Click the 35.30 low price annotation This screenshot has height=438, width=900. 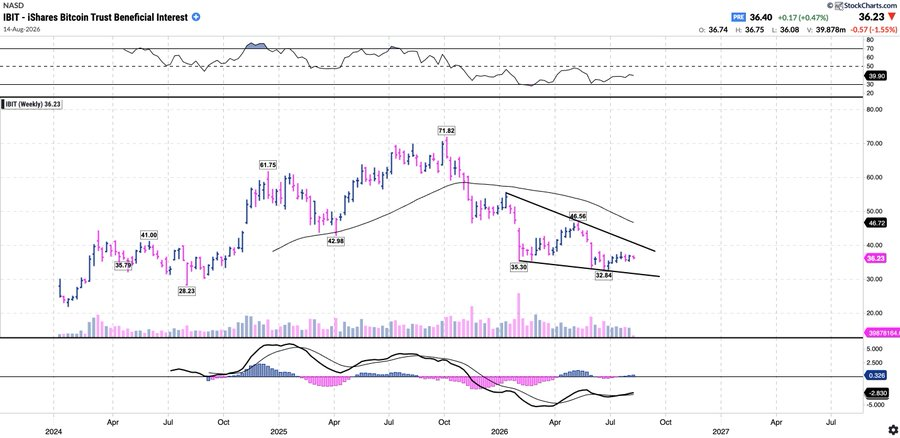click(519, 267)
